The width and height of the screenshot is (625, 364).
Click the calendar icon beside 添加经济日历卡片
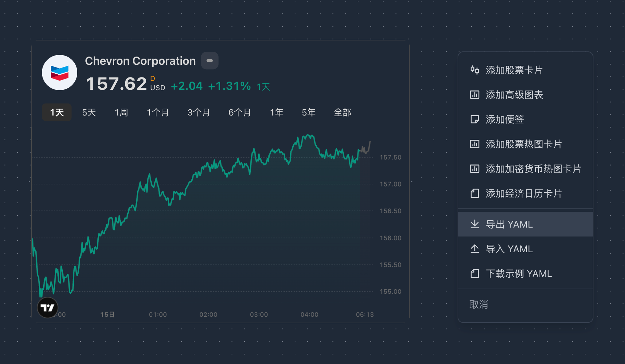474,193
